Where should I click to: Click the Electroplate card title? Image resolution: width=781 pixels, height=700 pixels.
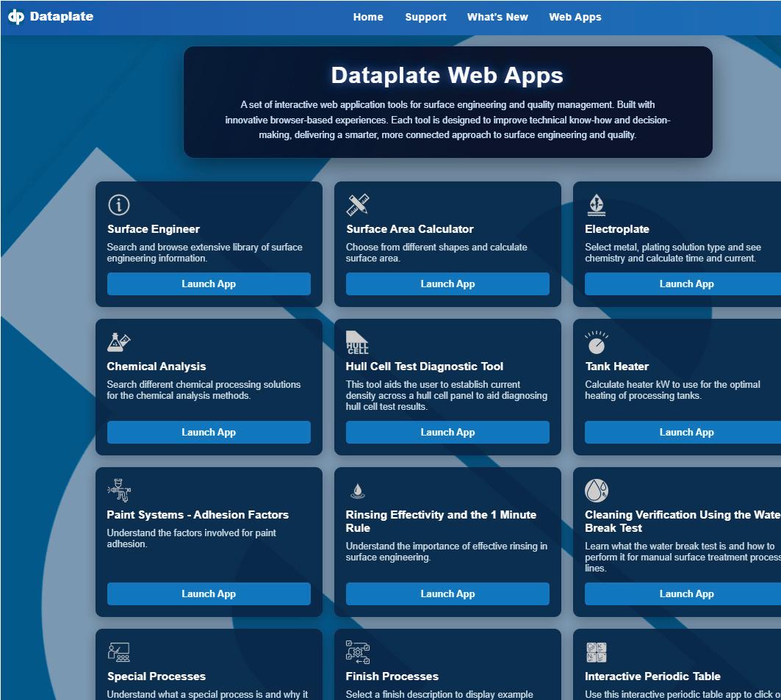[x=616, y=229]
